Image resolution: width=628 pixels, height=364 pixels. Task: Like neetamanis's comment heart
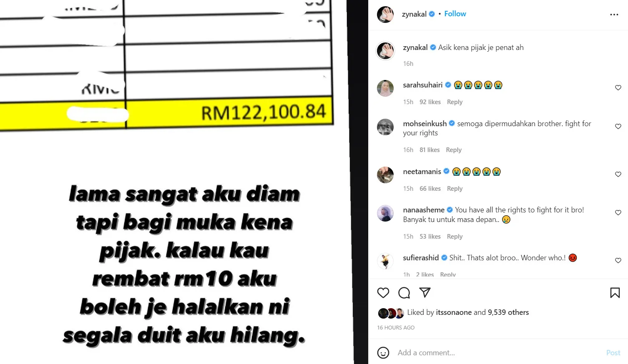(618, 174)
